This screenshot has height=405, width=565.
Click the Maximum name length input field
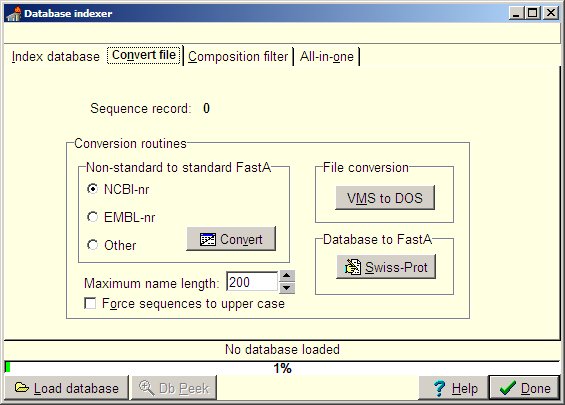click(252, 282)
